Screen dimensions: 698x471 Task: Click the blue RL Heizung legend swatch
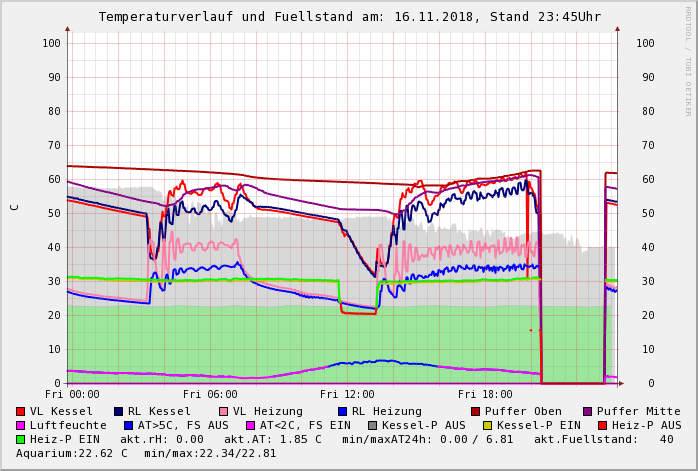[341, 411]
